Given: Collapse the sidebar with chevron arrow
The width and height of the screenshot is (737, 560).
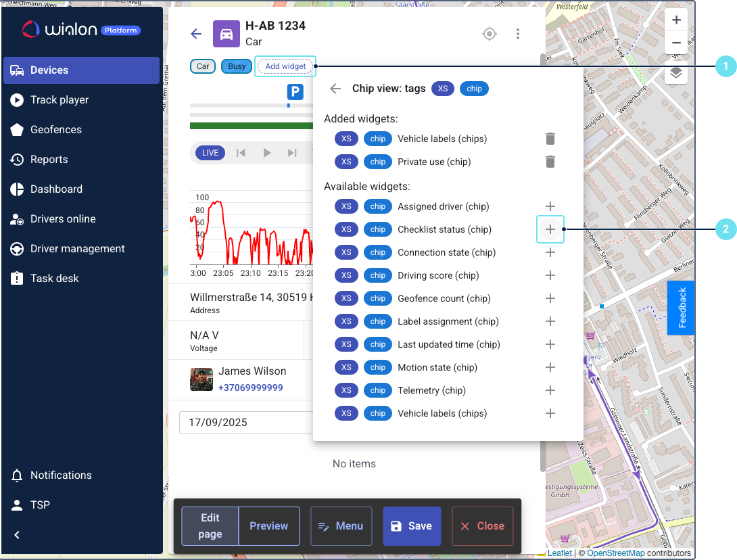Looking at the screenshot, I should (17, 534).
